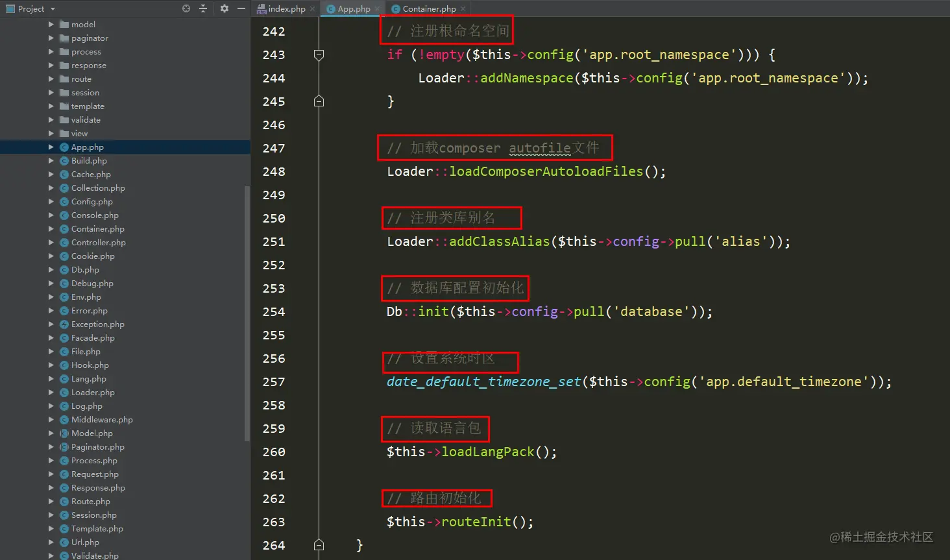Open Session.php from the tree

coord(93,515)
